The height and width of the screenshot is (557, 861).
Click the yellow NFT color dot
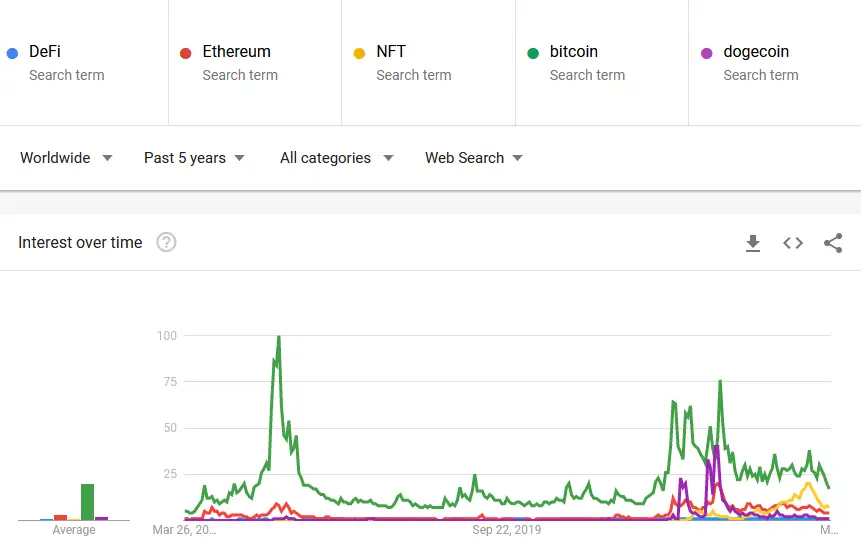point(359,53)
